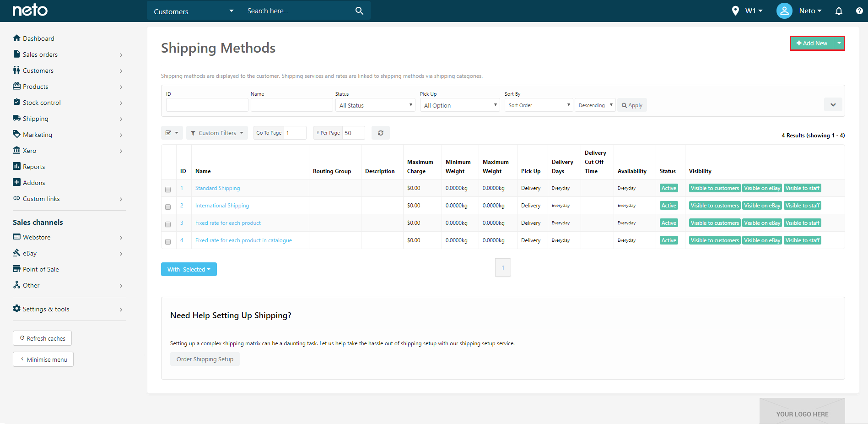868x424 pixels.
Task: Click the ID 3 link
Action: tap(182, 223)
